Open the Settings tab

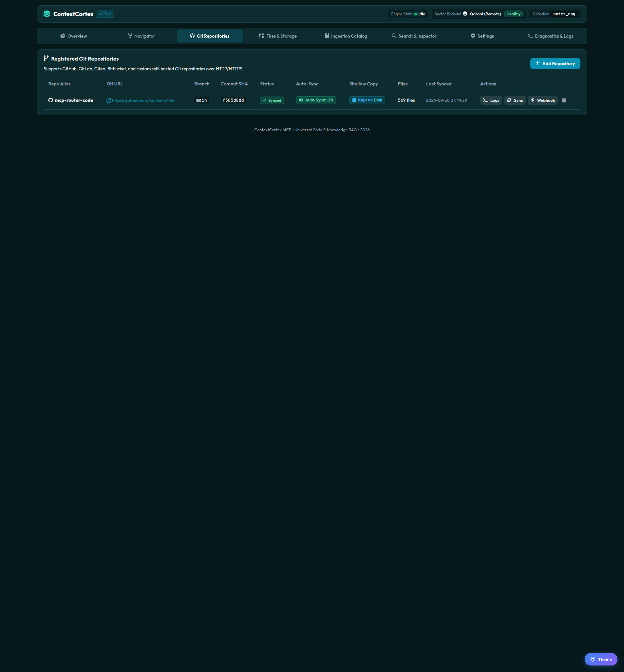click(x=482, y=36)
